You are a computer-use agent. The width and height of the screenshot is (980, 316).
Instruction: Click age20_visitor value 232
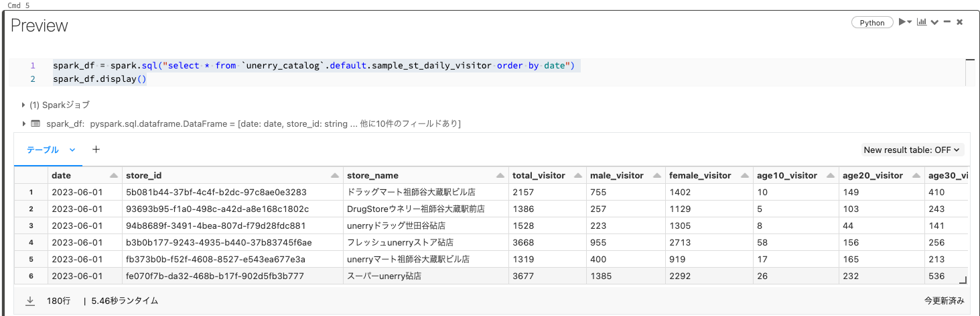point(851,276)
